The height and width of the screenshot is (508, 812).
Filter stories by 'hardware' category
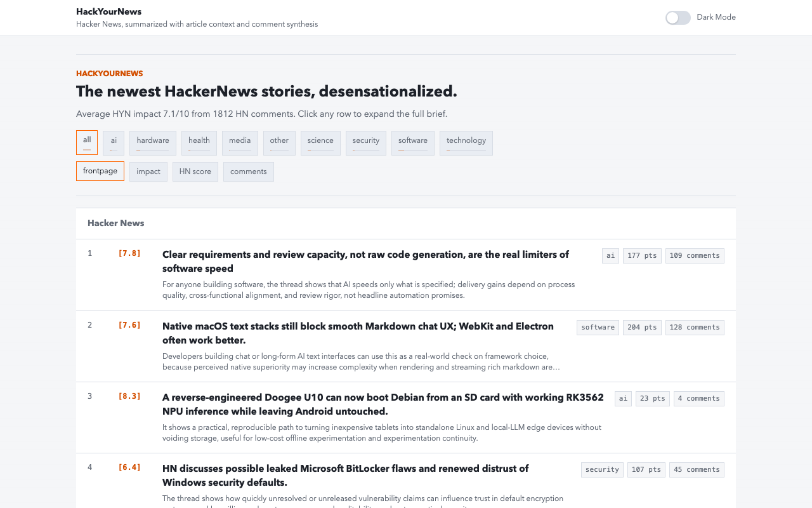click(153, 143)
